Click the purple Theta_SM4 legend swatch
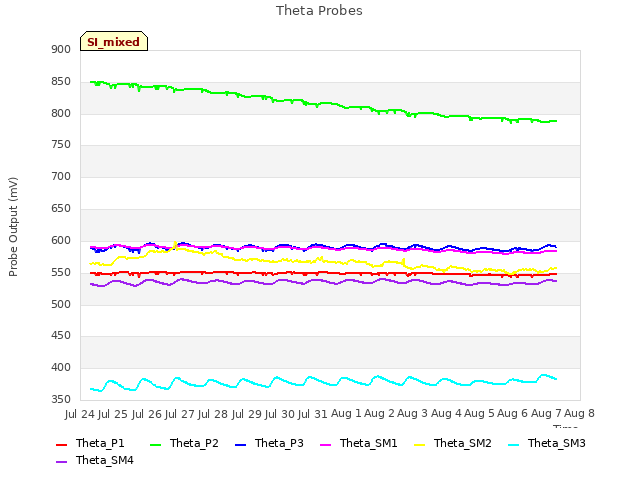This screenshot has width=640, height=480. click(x=61, y=462)
